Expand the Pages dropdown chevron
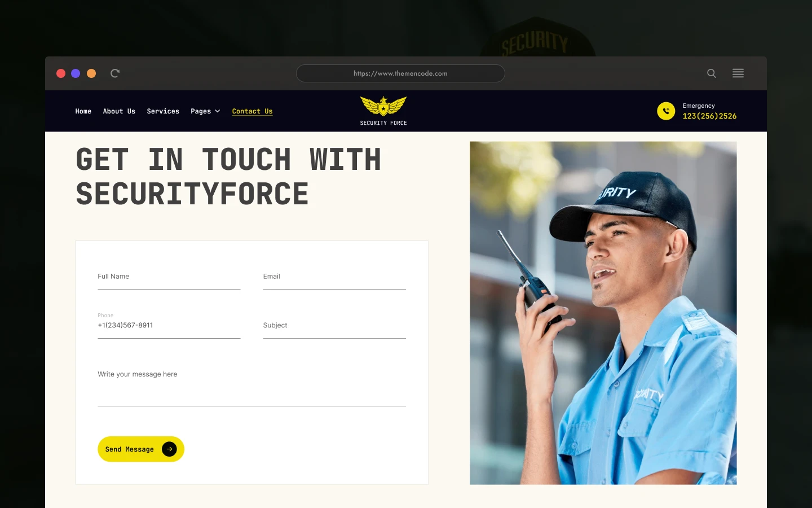The height and width of the screenshot is (508, 812). point(218,111)
